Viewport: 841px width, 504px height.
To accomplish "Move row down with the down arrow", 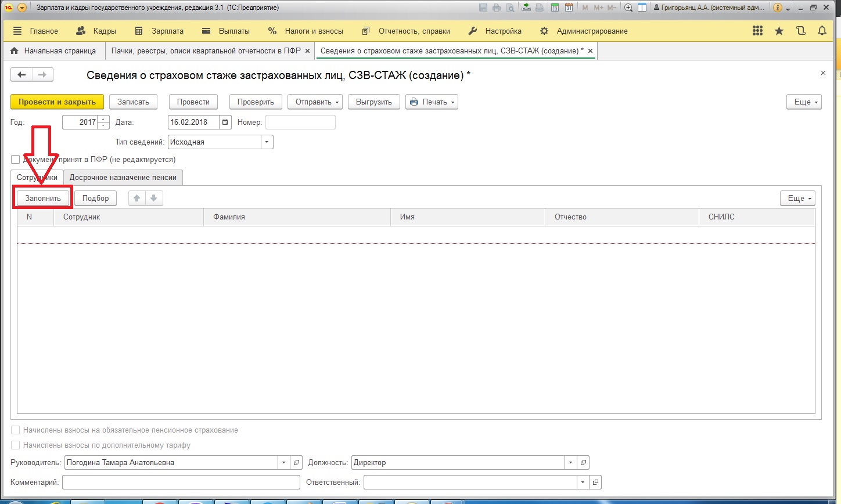I will 154,198.
